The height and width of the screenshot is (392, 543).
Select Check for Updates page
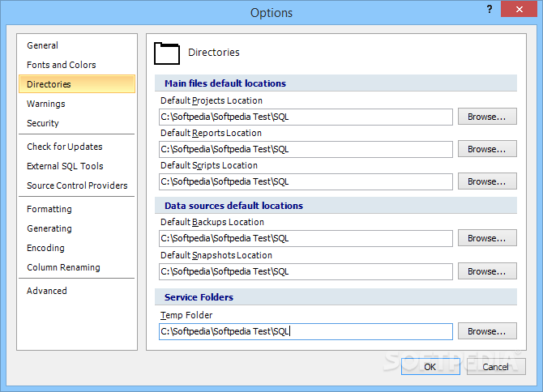[x=65, y=147]
